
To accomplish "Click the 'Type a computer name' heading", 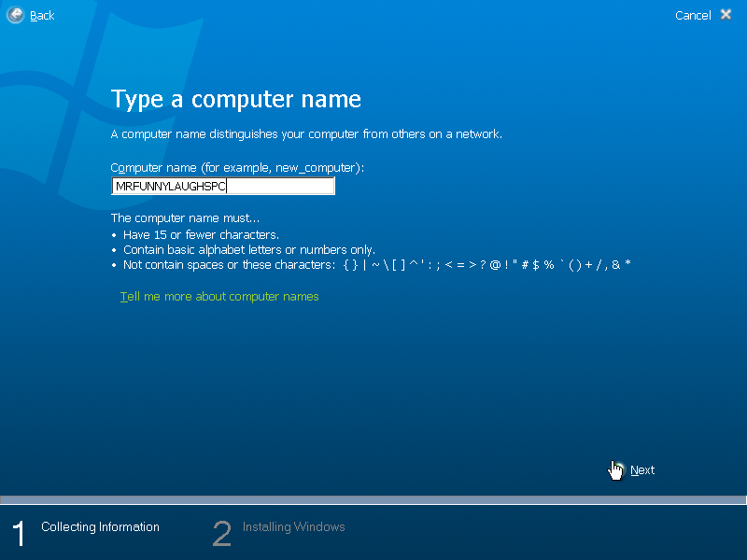I will click(236, 100).
